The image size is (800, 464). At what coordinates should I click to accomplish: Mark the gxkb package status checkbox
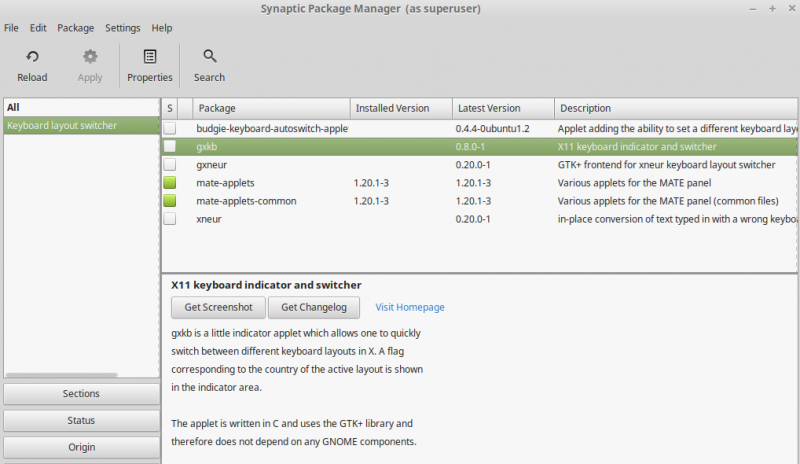coord(169,146)
